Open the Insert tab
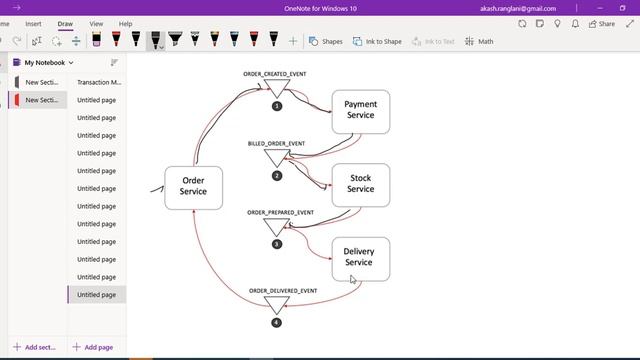Viewport: 640px width, 360px height. point(33,24)
